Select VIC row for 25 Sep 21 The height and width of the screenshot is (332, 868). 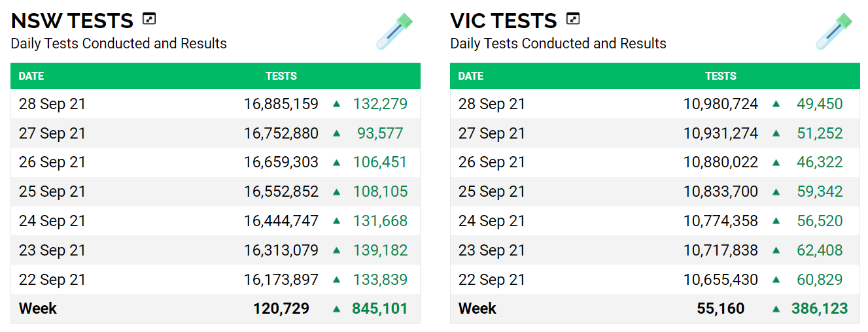coord(492,191)
